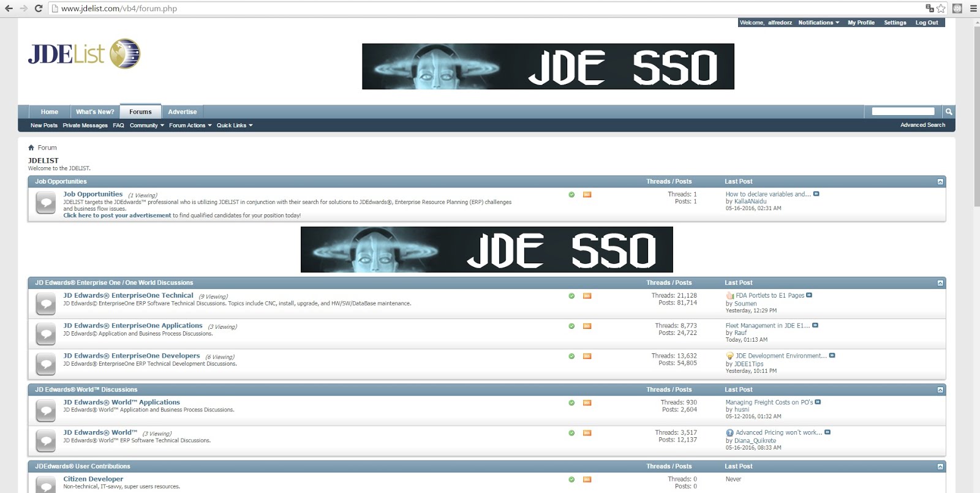
Task: Bookmark page with star icon
Action: coord(941,9)
